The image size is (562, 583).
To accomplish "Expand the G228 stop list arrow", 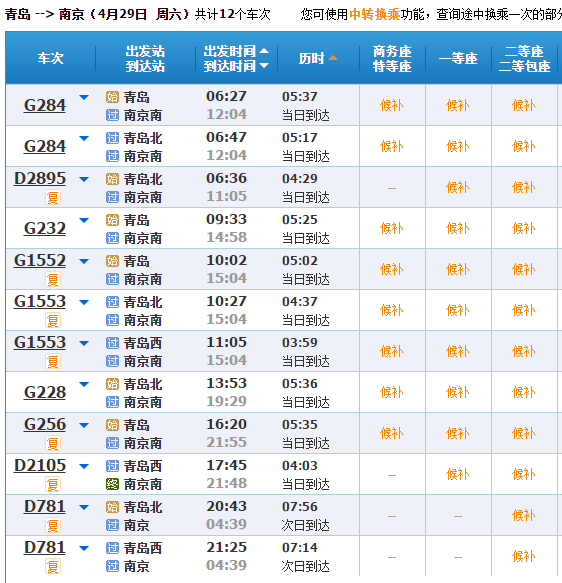I will (x=84, y=384).
